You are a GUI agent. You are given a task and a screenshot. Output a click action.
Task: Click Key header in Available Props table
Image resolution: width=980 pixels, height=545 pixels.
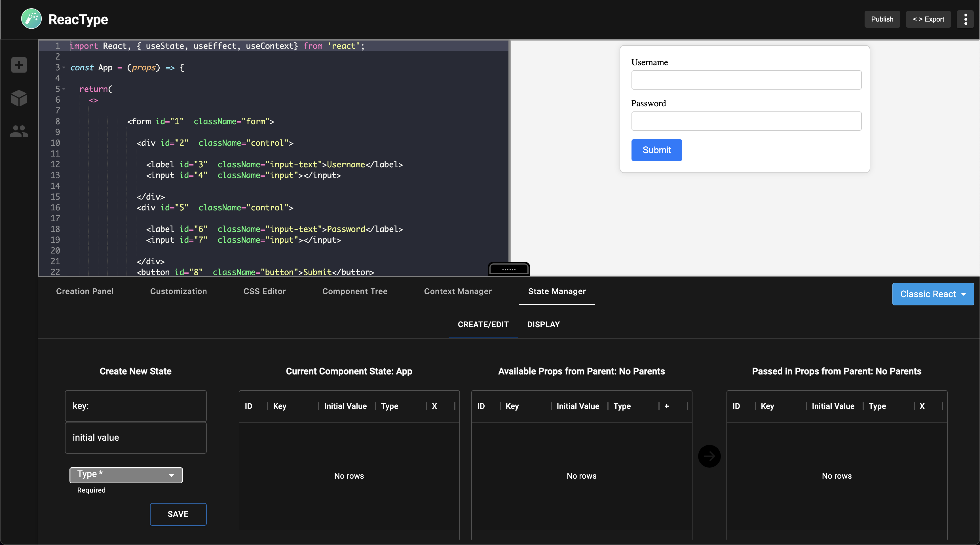tap(512, 406)
